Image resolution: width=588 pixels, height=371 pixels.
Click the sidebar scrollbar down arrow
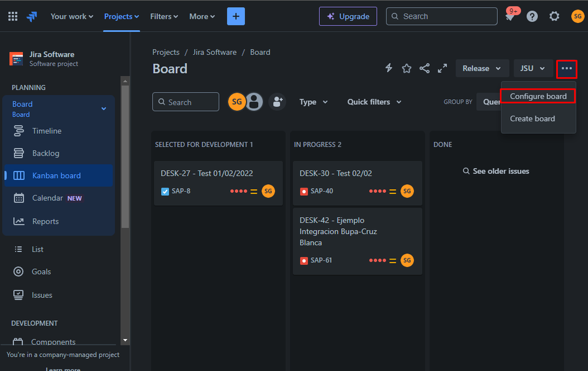[x=125, y=340]
